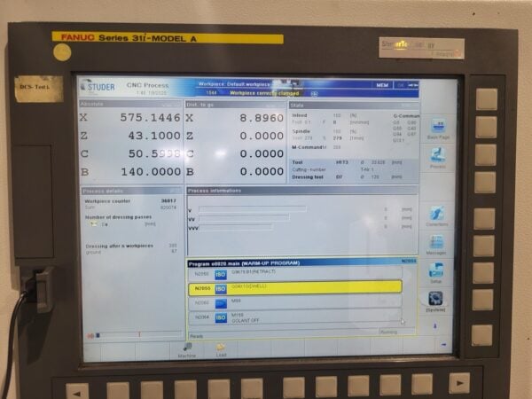Click the Infeed label in State panel

point(300,115)
